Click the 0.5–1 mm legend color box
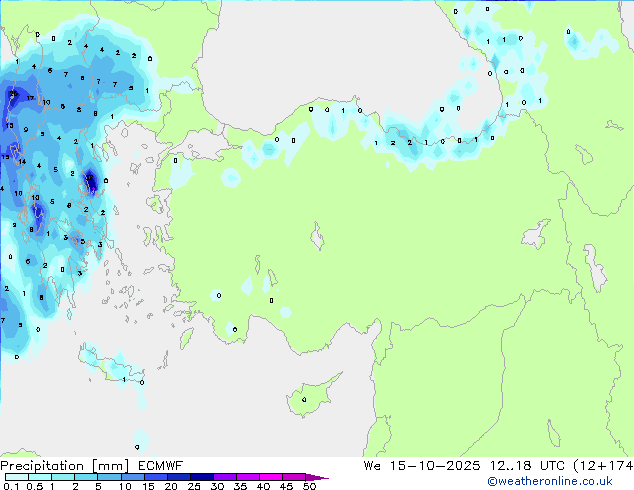Image resolution: width=634 pixels, height=490 pixels. point(40,477)
